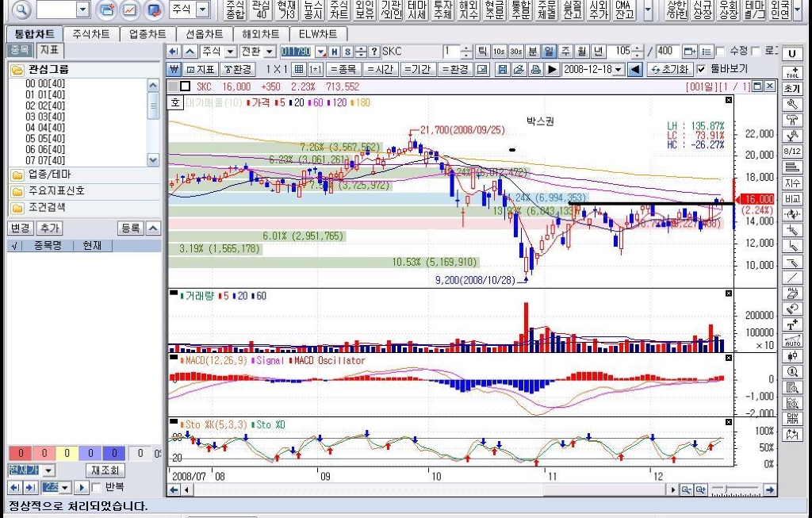Viewport: 812px width, 518px height.
Task: Click the ₩ currency icon button
Action: click(x=174, y=69)
